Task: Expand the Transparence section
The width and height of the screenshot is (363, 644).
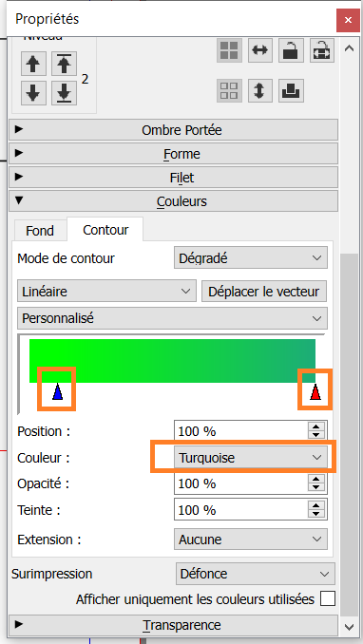Action: [173, 625]
